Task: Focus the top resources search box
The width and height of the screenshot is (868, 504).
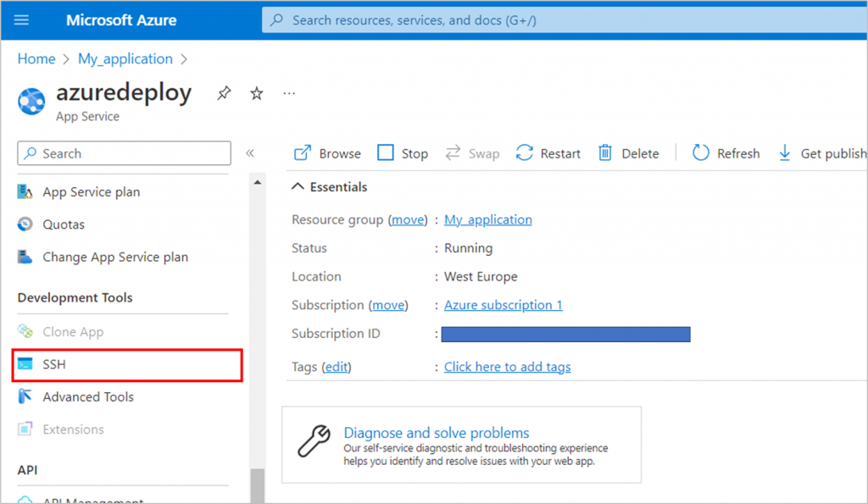Action: [x=565, y=20]
